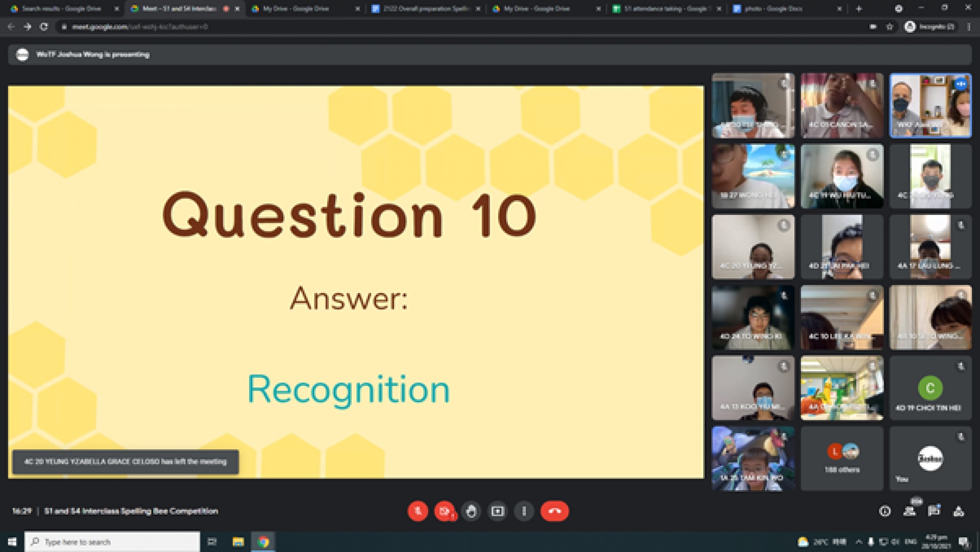
Task: Reload the Meet page
Action: (x=44, y=27)
